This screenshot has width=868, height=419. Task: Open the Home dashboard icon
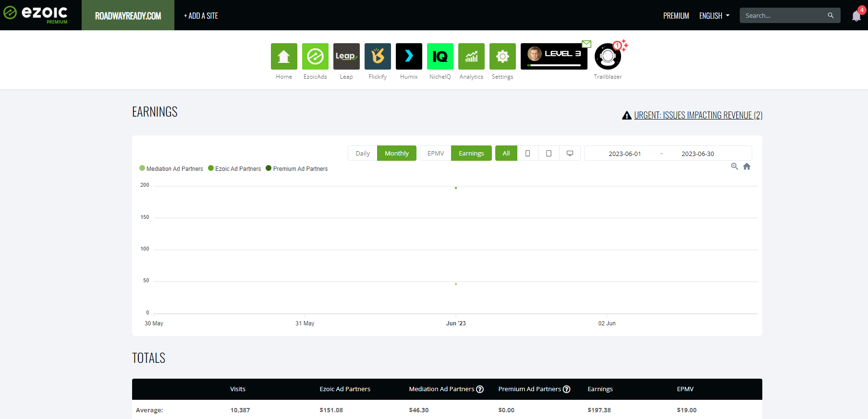(284, 56)
